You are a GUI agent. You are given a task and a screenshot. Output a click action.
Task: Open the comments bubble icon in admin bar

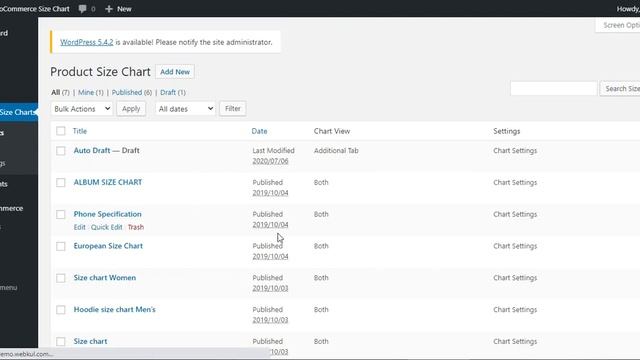82,9
